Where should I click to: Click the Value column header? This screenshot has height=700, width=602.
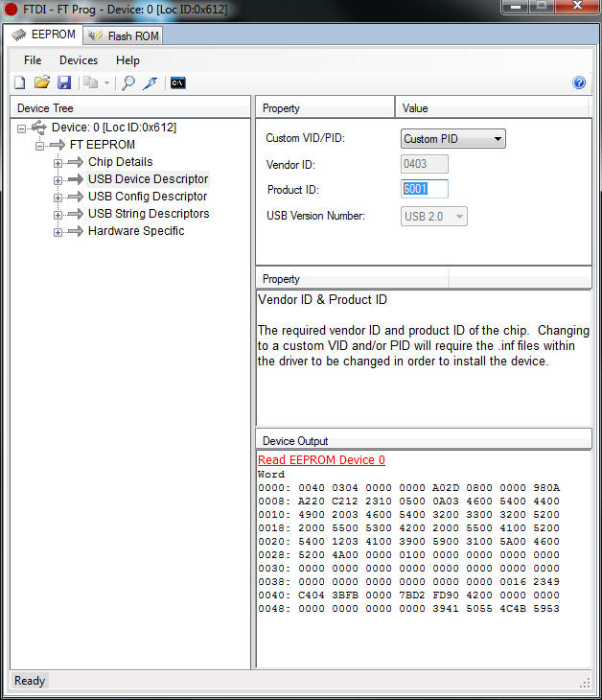click(x=492, y=107)
